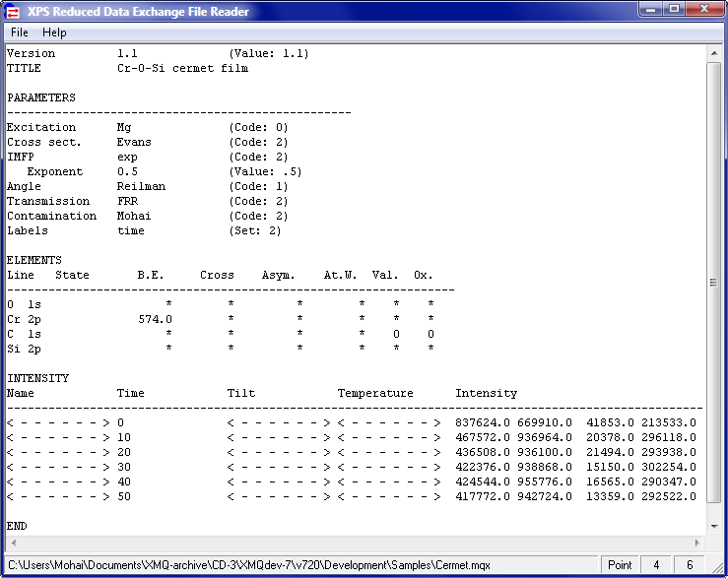Open the Help menu
Screen dimensions: 728x578
[x=54, y=32]
